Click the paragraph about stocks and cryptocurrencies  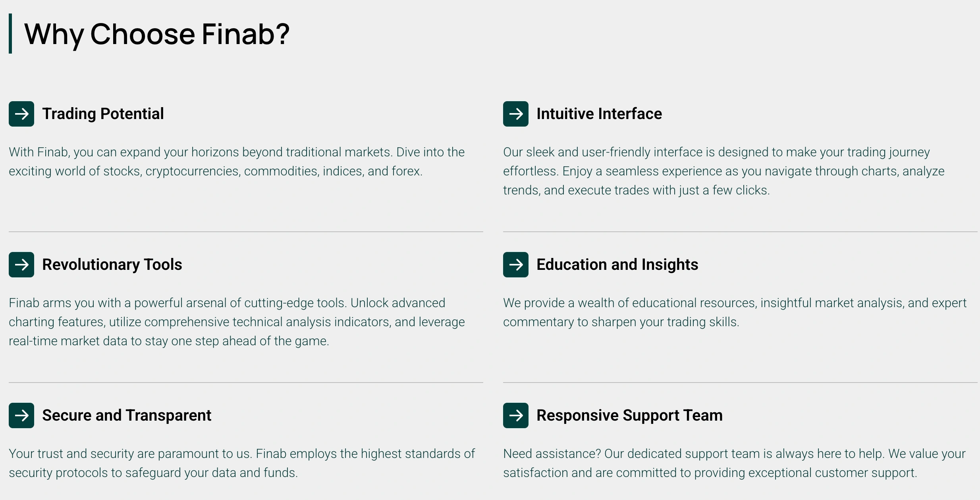point(237,162)
